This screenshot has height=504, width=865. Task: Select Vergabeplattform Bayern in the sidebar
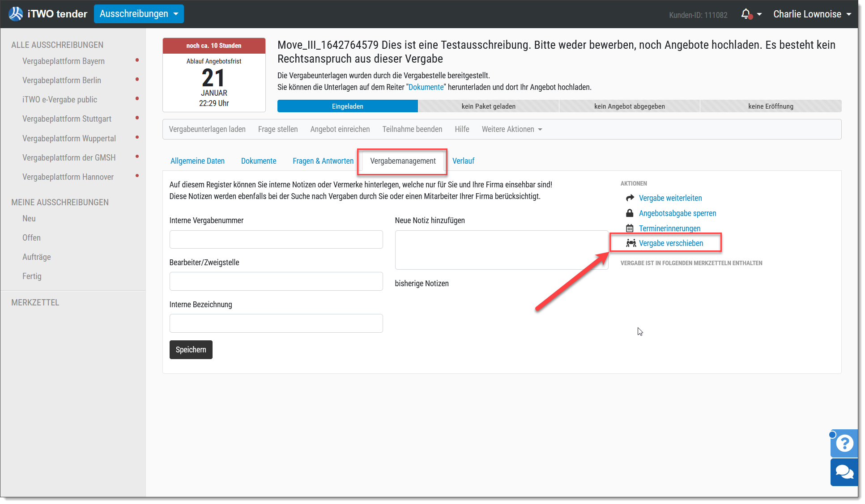pyautogui.click(x=64, y=61)
